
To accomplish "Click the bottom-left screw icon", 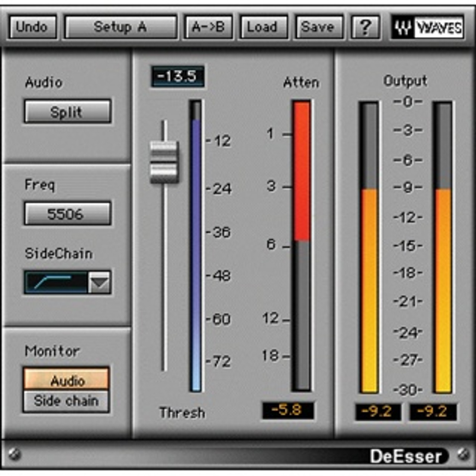I will 15,454.
